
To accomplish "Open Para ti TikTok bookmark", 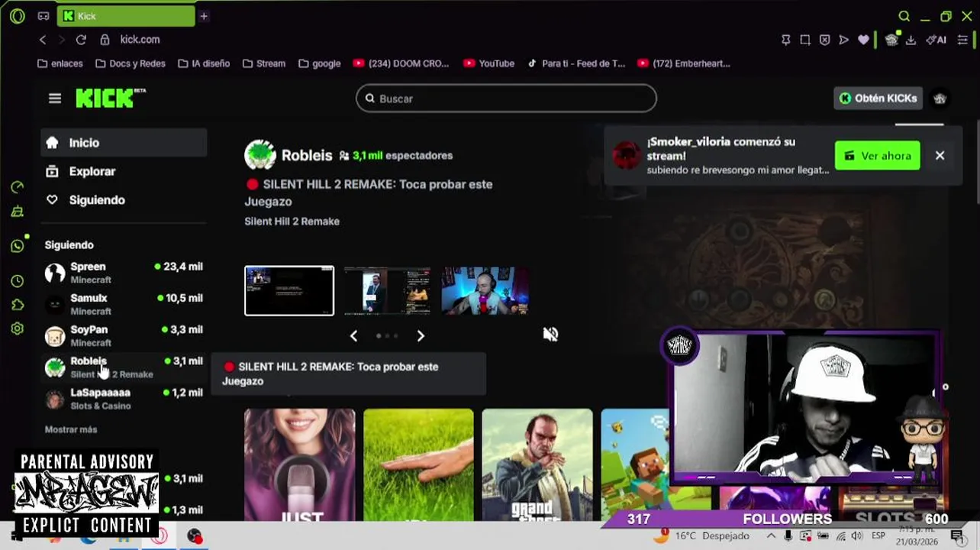I will coord(576,63).
